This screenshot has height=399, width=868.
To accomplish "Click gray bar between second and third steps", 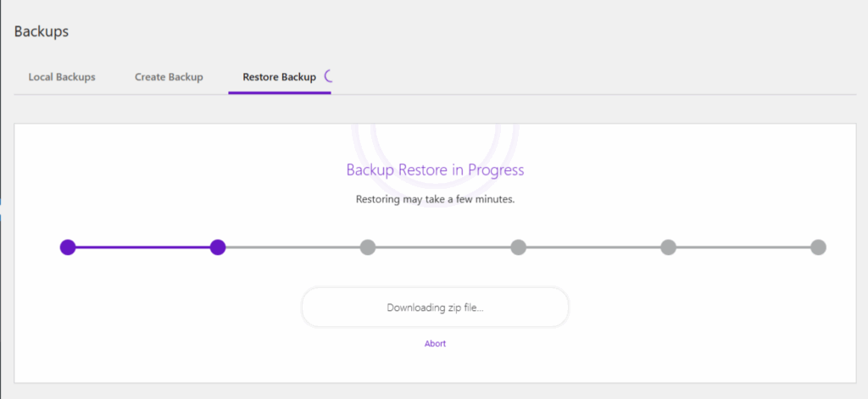I will click(292, 247).
